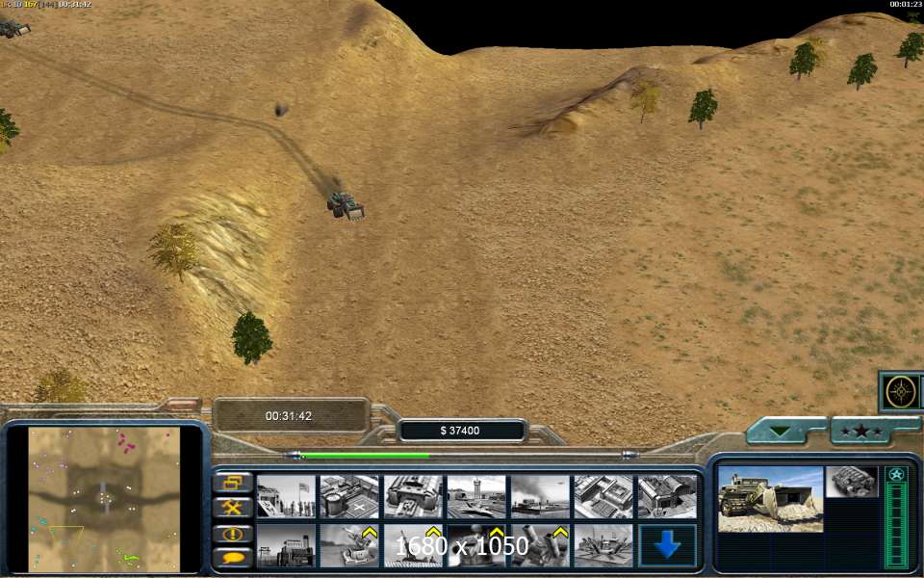Choose the helipad building with X mark
924x578 pixels.
point(349,497)
